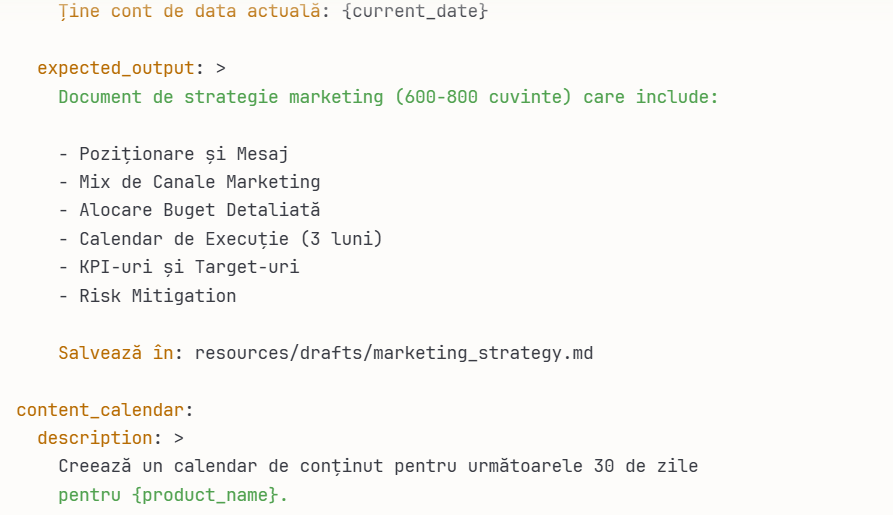The height and width of the screenshot is (515, 893).
Task: Click the content_calendar task key
Action: [x=100, y=410]
